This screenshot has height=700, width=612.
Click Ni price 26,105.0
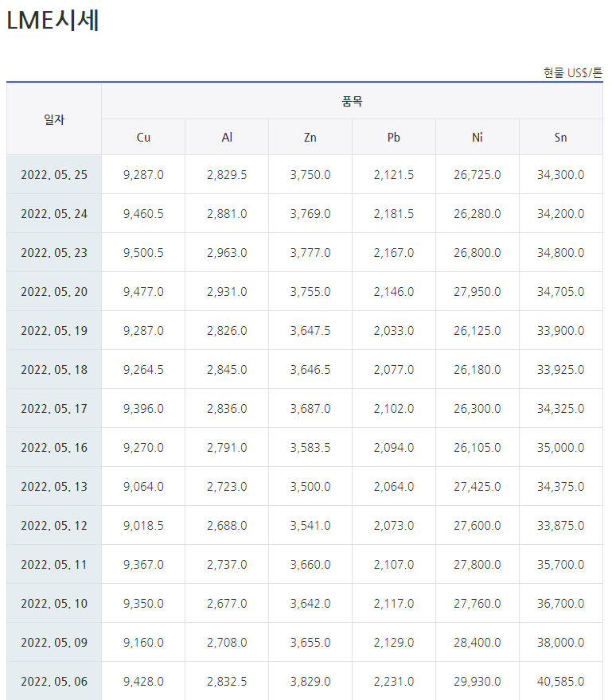point(478,447)
